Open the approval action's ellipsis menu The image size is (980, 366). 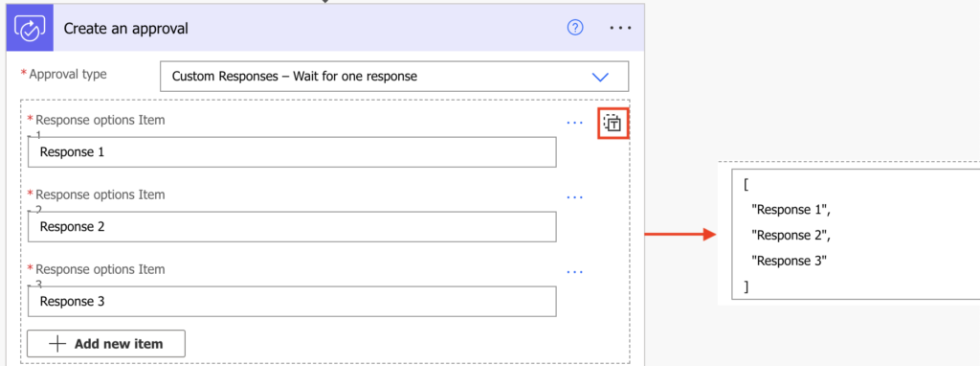[620, 28]
